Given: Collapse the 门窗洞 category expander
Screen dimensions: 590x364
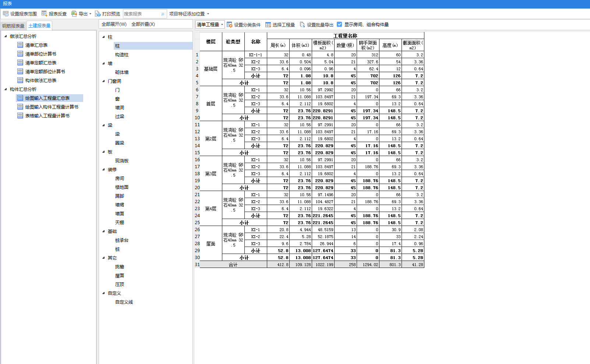Looking at the screenshot, I should (103, 81).
